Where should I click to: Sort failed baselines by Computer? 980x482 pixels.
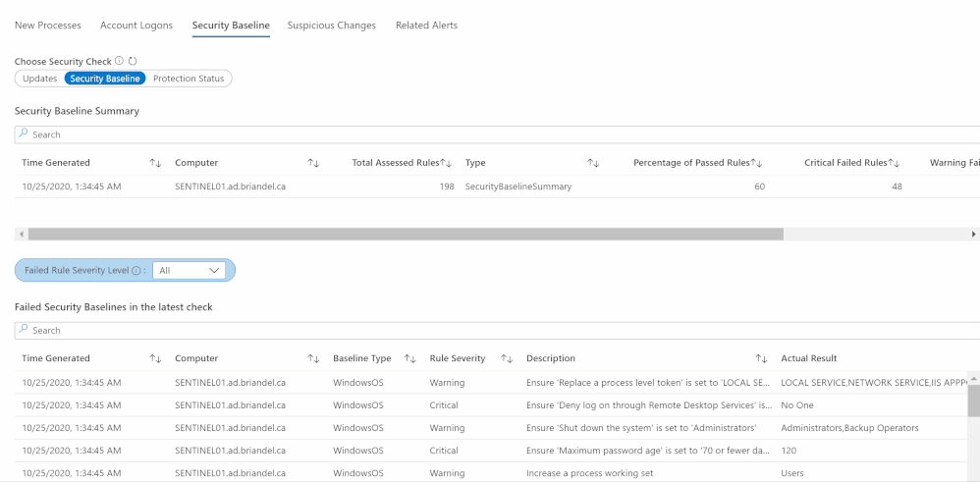pyautogui.click(x=314, y=359)
